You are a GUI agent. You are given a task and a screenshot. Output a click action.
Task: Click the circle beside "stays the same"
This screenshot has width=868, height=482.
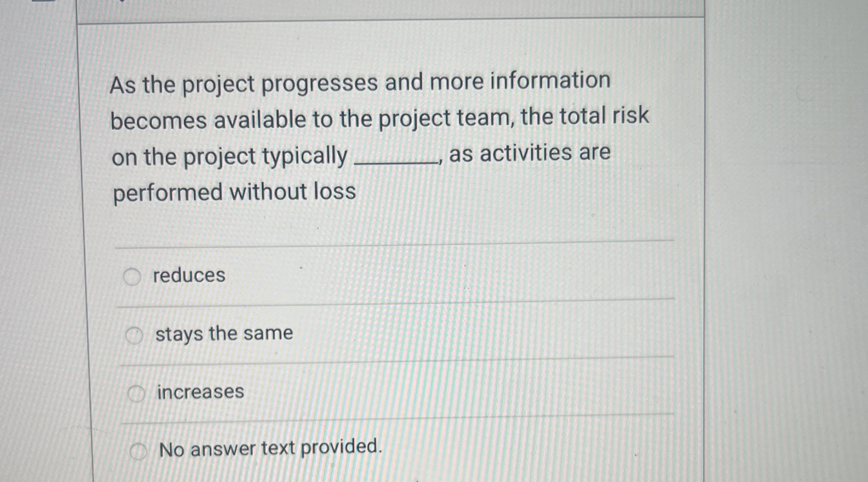pos(136,334)
